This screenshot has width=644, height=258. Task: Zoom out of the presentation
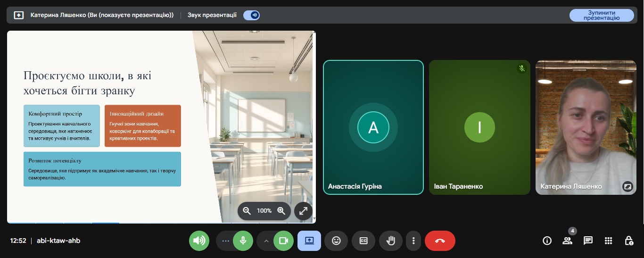[x=247, y=211]
